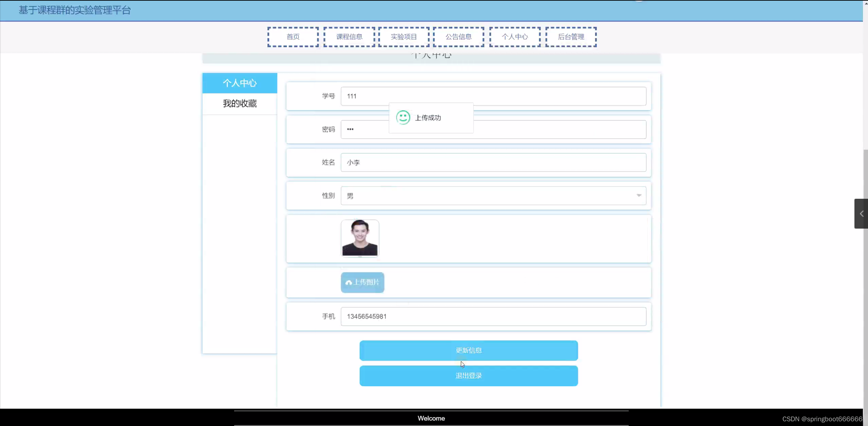Screen dimensions: 868x426
Task: Select 我的收藏 in sidebar
Action: tap(240, 103)
